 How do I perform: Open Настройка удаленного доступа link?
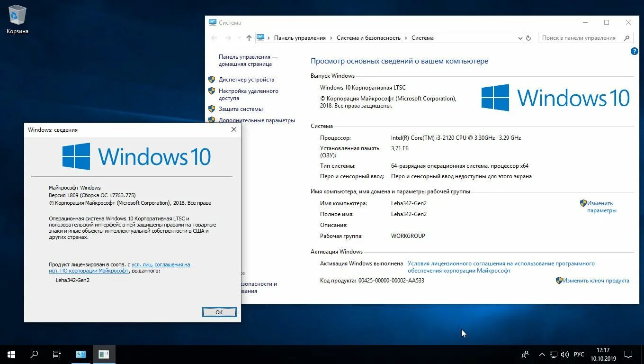[x=248, y=94]
